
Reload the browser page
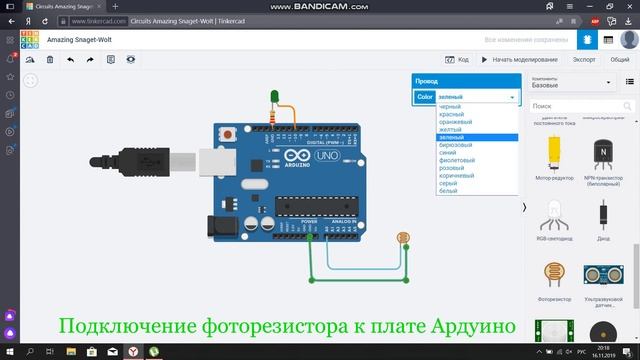pyautogui.click(x=45, y=21)
